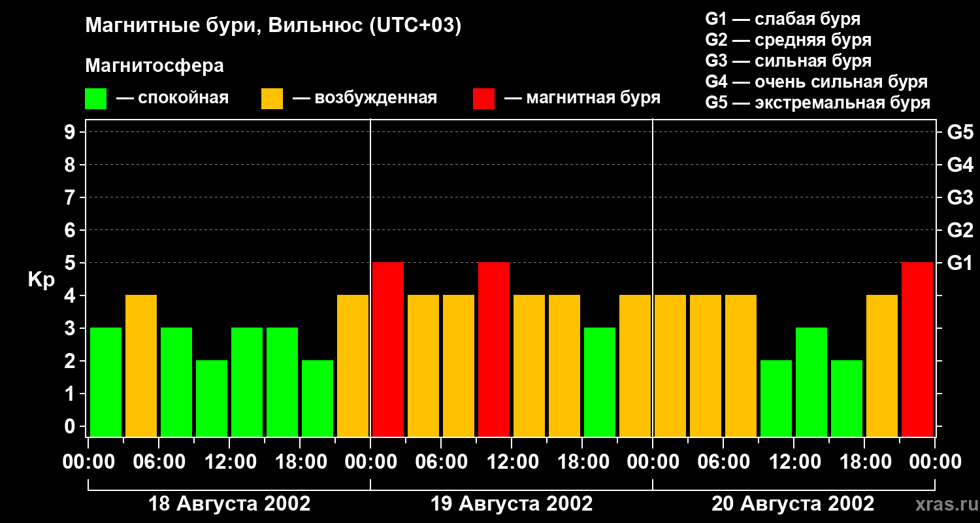The height and width of the screenshot is (523, 980).
Task: Click the '— возбужденная' legend text
Action: point(365,99)
